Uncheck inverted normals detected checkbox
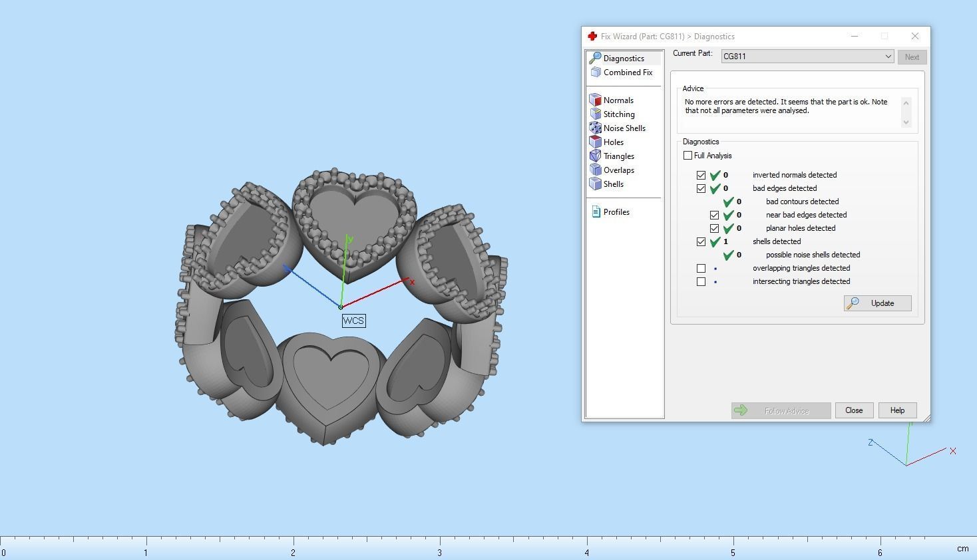Viewport: 977px width, 560px height. coord(701,176)
